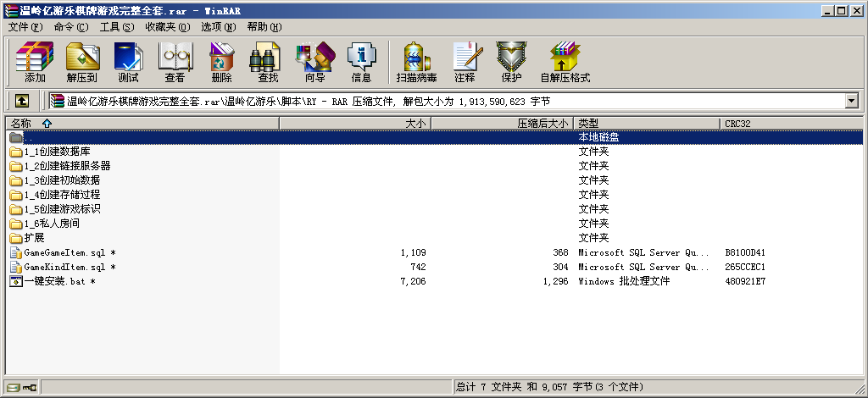Open the 保护 (Protect) toolbar tool
The height and width of the screenshot is (398, 868).
coord(511,63)
